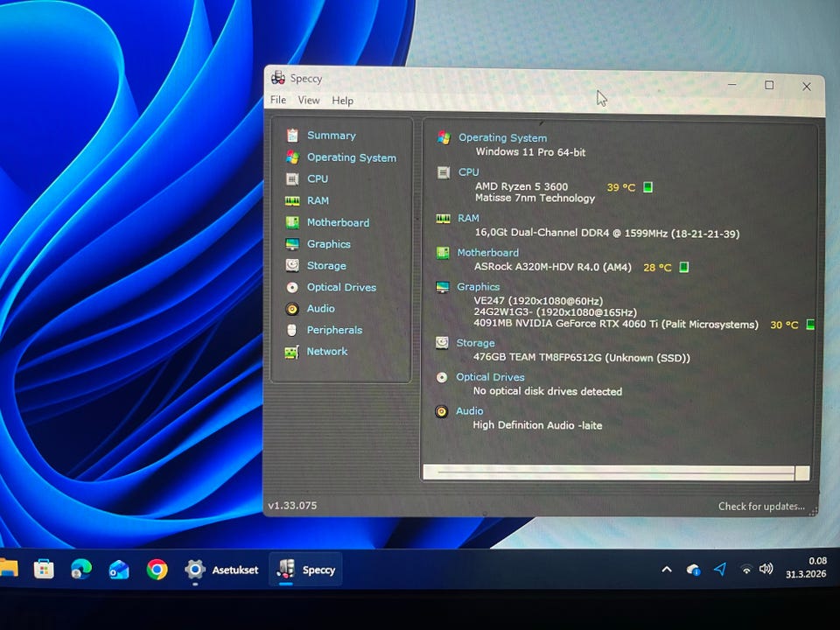
Task: Open the View menu in Speccy
Action: 309,100
